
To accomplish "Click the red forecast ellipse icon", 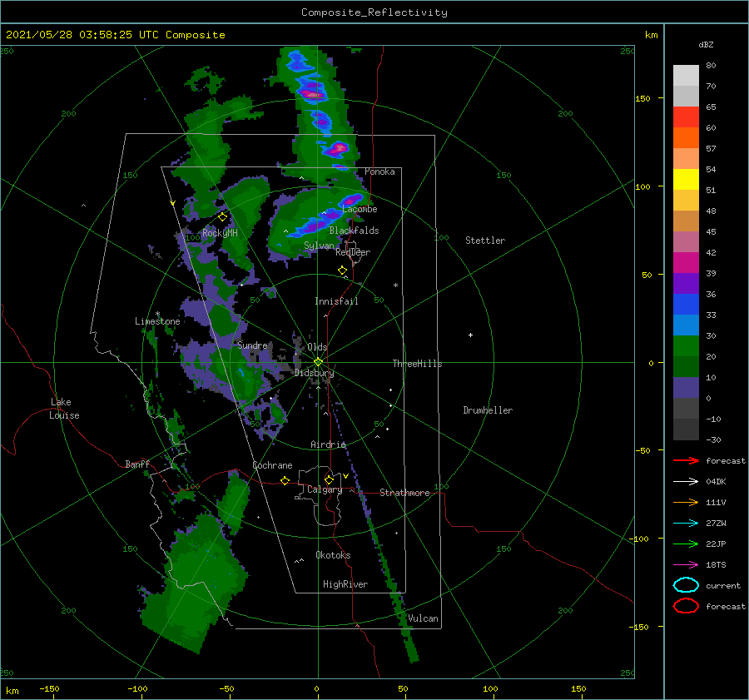I will [686, 606].
